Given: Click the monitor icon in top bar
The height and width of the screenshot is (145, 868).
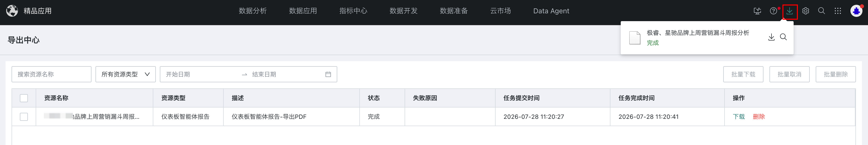Looking at the screenshot, I should pos(757,11).
